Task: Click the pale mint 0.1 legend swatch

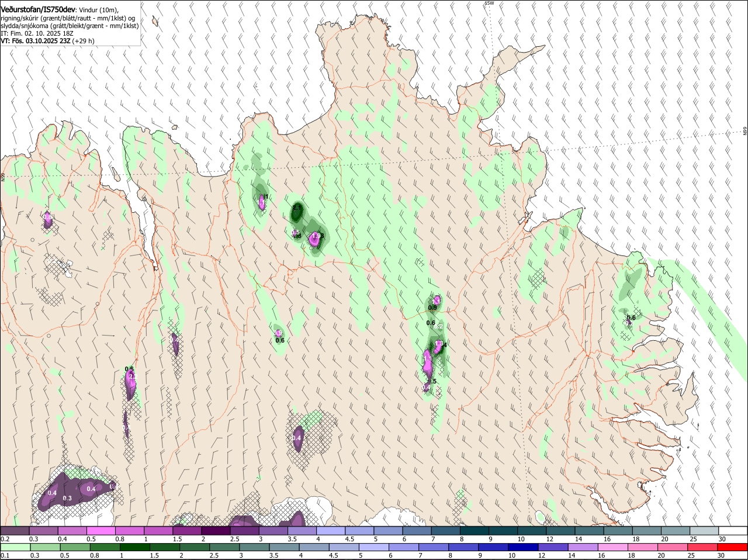Action: 15,547
